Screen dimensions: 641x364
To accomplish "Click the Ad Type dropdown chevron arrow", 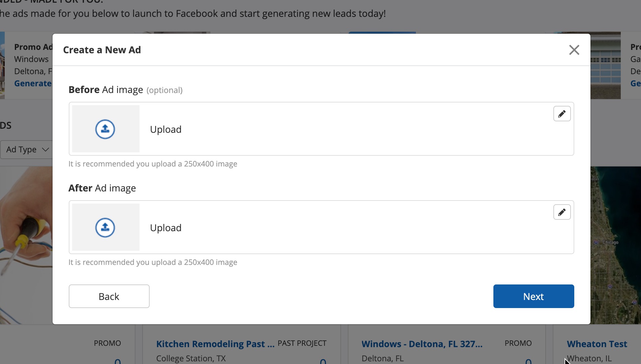I will (45, 149).
